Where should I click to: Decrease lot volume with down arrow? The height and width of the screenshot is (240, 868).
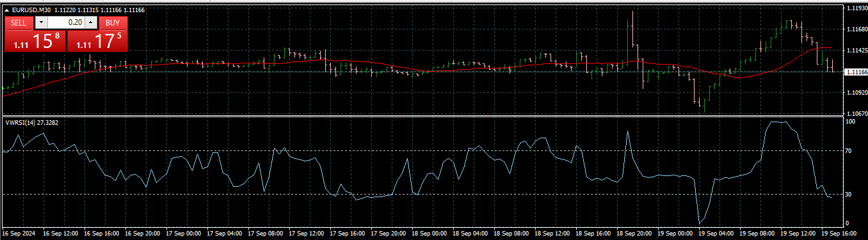[x=41, y=22]
